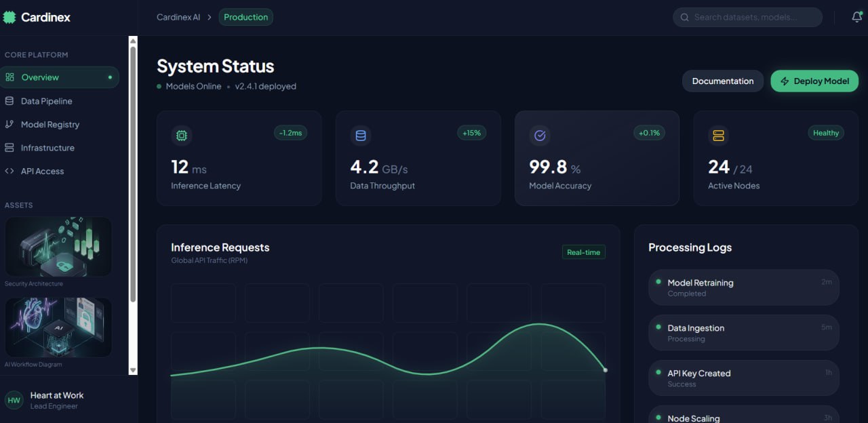Click the Global API Traffic (RPM) subtitle
Viewport: 868px width, 423px height.
click(209, 260)
